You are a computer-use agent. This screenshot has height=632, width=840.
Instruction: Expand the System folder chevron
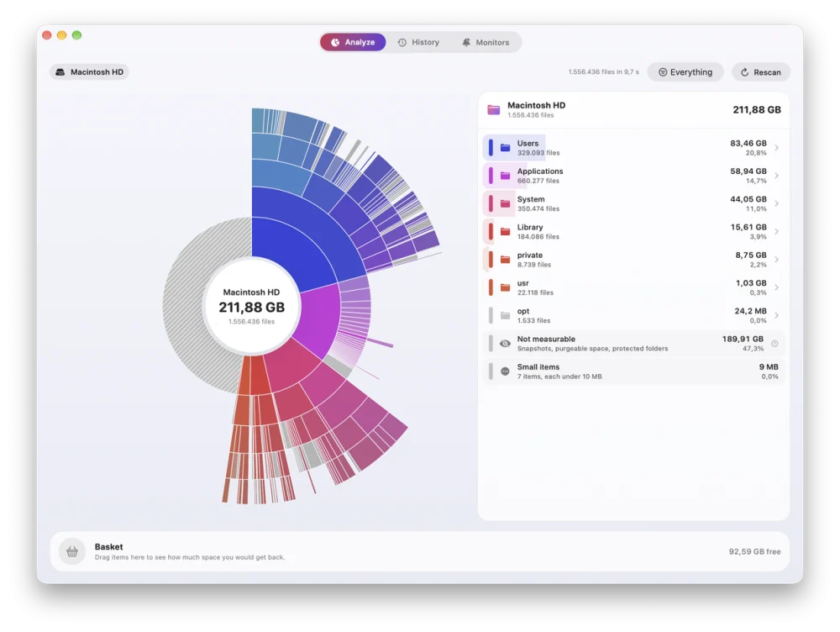click(x=777, y=203)
